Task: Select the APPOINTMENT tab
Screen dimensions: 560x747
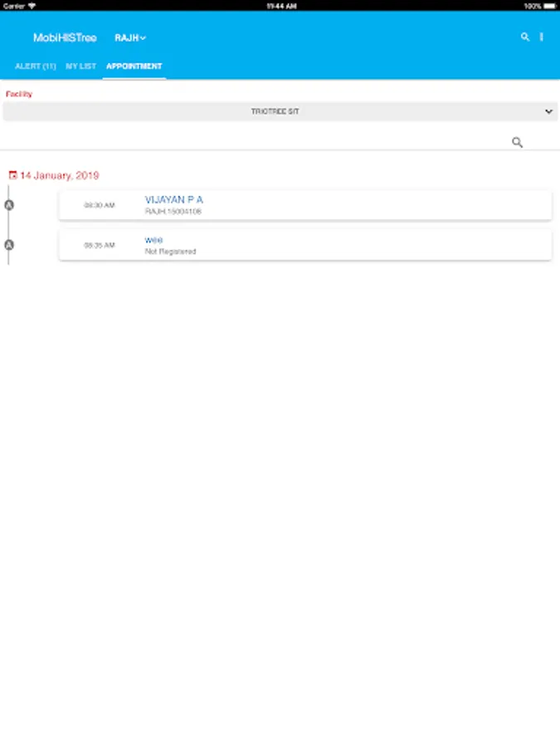Action: (134, 66)
